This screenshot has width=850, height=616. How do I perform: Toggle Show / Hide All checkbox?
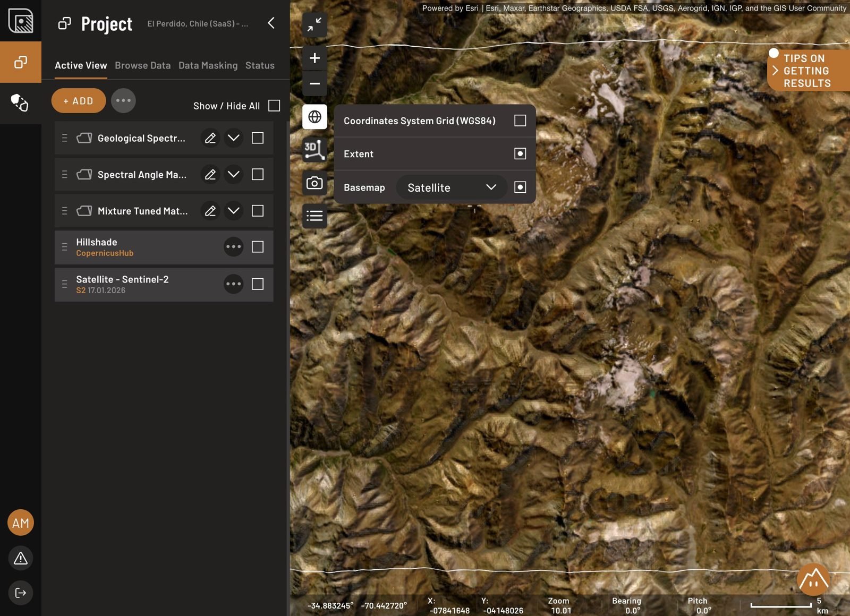point(274,106)
